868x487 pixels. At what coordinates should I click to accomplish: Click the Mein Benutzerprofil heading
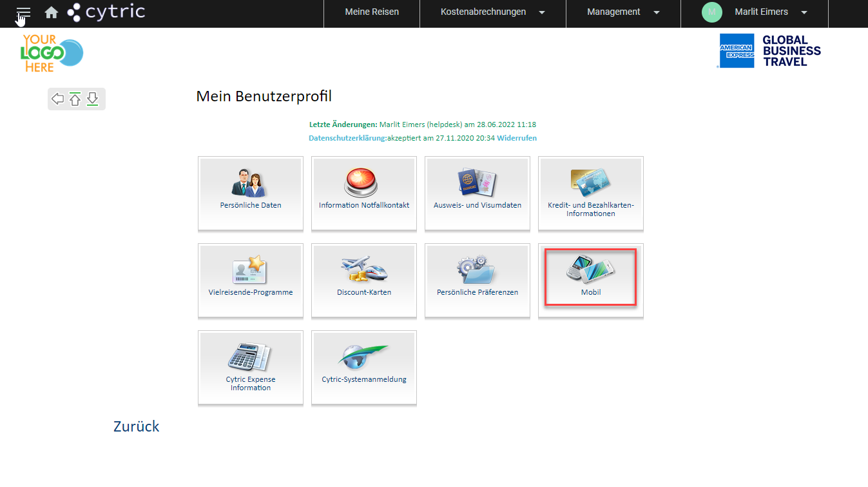(x=264, y=97)
